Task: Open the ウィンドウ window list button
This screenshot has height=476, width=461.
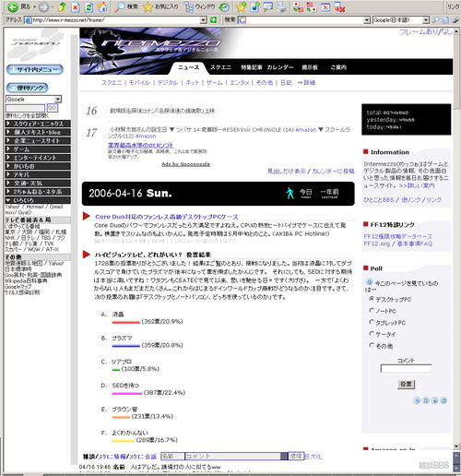Action: click(199, 6)
